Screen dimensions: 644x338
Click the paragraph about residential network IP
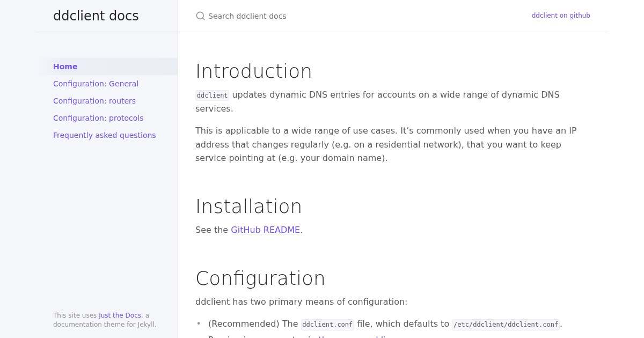click(x=386, y=144)
